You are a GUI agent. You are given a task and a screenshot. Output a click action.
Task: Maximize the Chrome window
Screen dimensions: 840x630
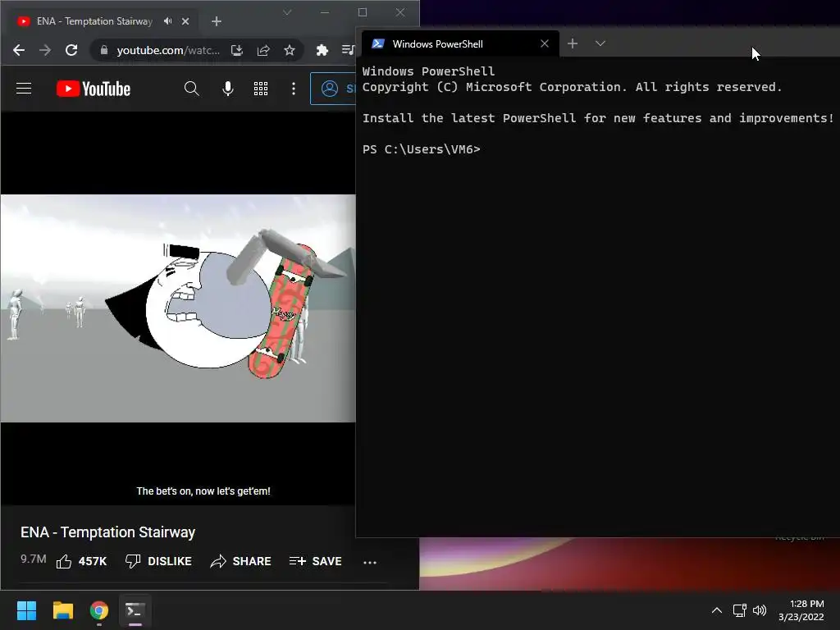363,12
